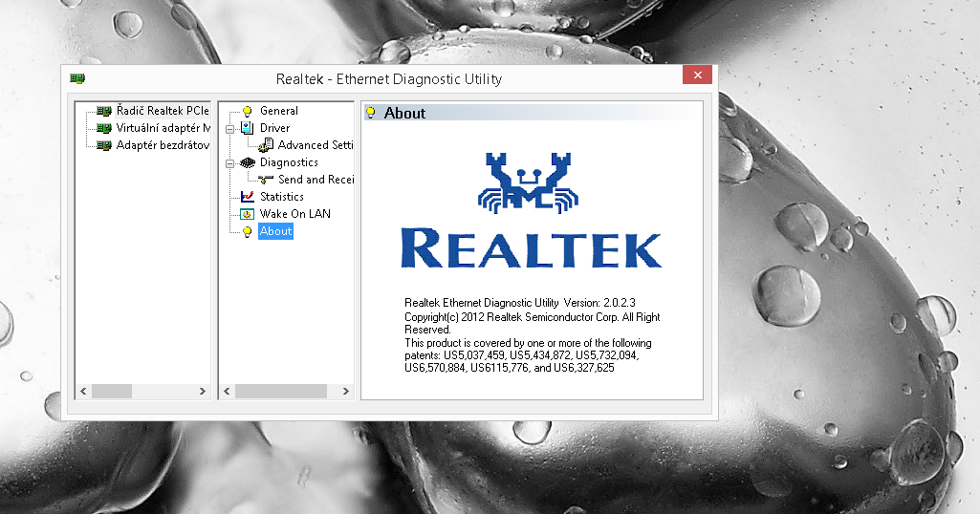This screenshot has width=980, height=514.
Task: Open the Diagnostics page
Action: pos(289,162)
